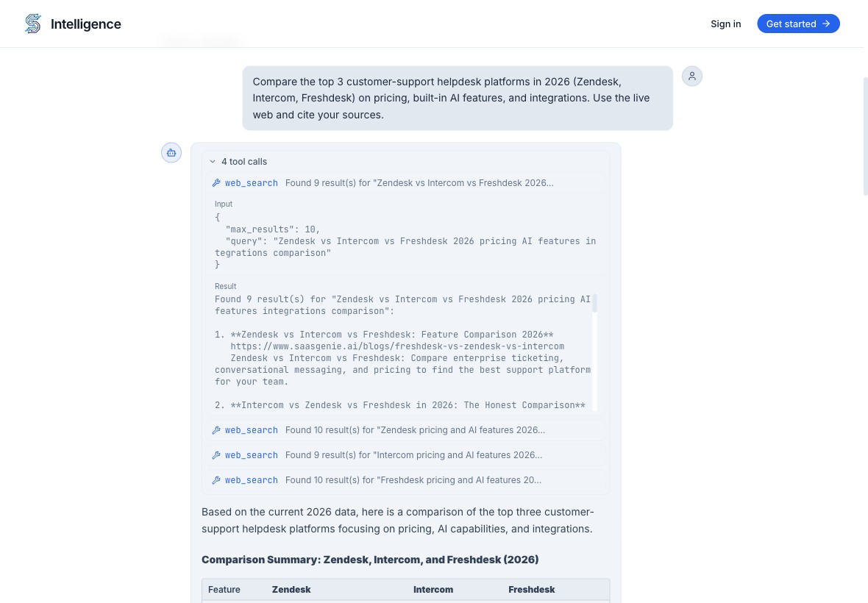Click the 'Input' label in the tool call

[x=224, y=204]
